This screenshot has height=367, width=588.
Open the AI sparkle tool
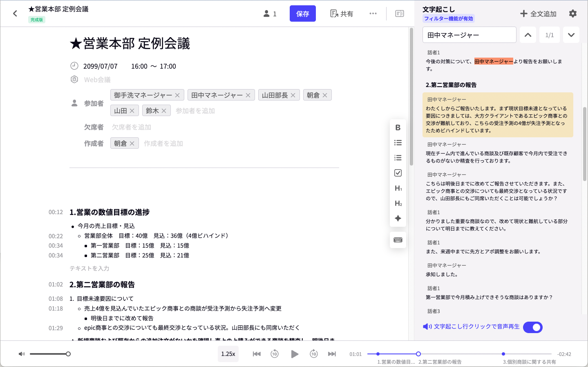click(x=398, y=218)
